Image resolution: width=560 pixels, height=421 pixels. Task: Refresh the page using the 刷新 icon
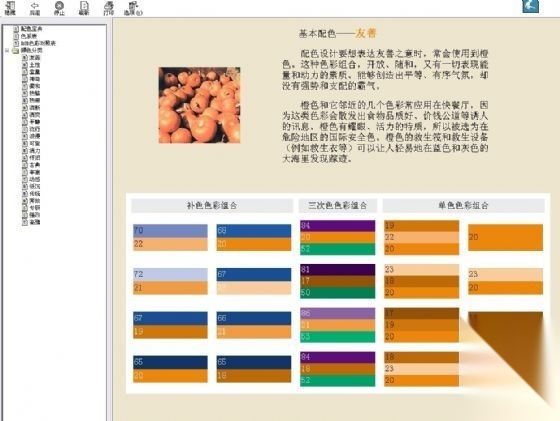coord(84,7)
